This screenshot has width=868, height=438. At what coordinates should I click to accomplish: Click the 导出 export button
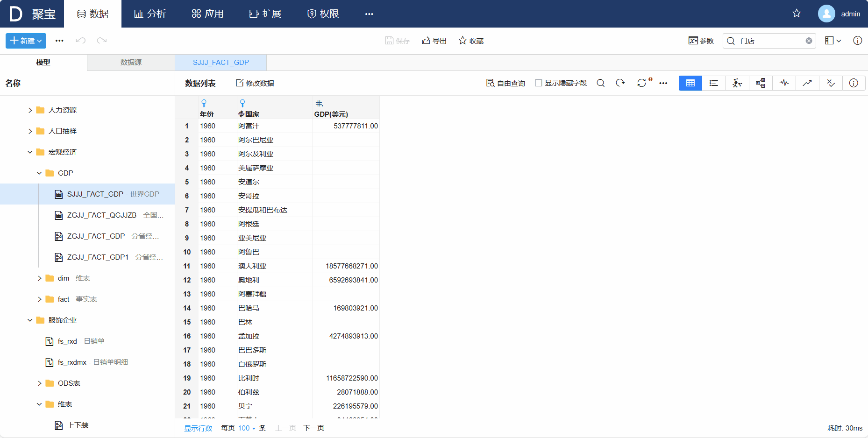pyautogui.click(x=434, y=41)
